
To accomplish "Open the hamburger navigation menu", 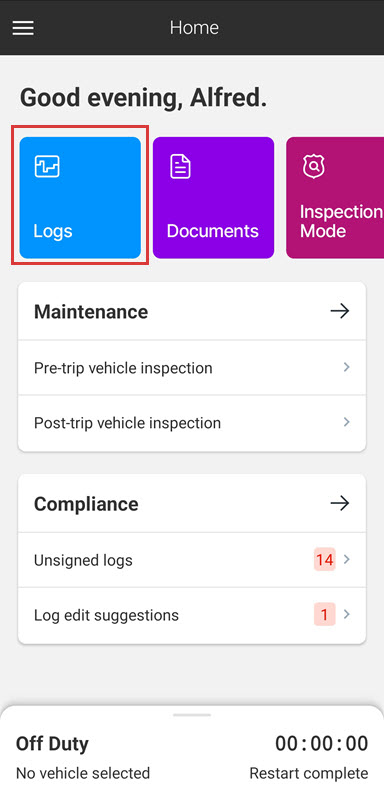I will (23, 28).
